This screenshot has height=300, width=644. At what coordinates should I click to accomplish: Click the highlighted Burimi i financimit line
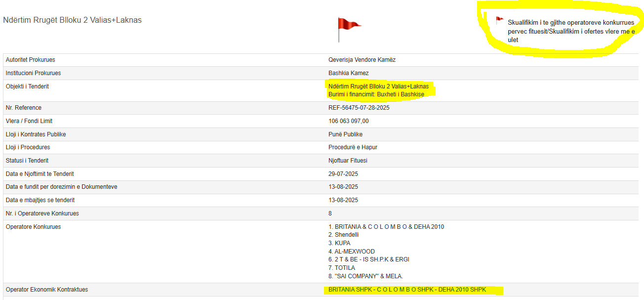(x=376, y=94)
